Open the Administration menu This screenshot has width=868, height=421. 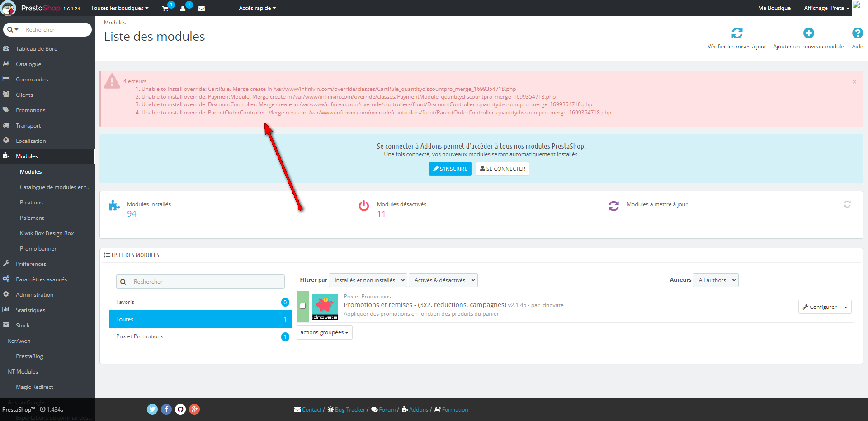[x=47, y=295]
